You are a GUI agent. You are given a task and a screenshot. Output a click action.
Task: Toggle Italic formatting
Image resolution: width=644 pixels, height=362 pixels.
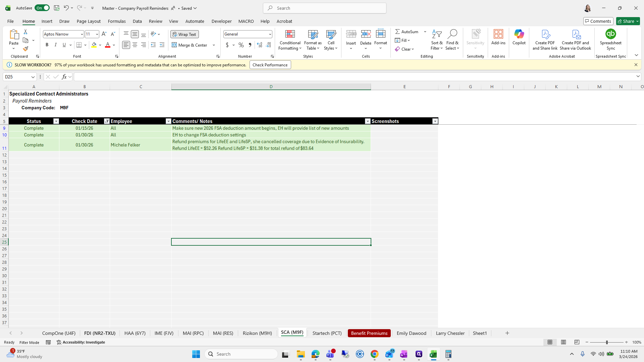56,45
